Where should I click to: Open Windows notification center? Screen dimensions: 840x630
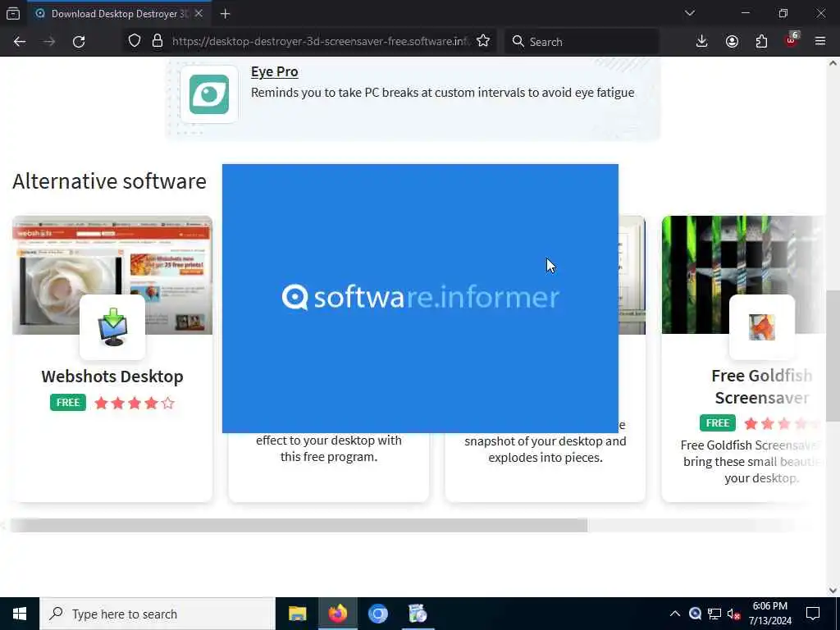coord(813,614)
